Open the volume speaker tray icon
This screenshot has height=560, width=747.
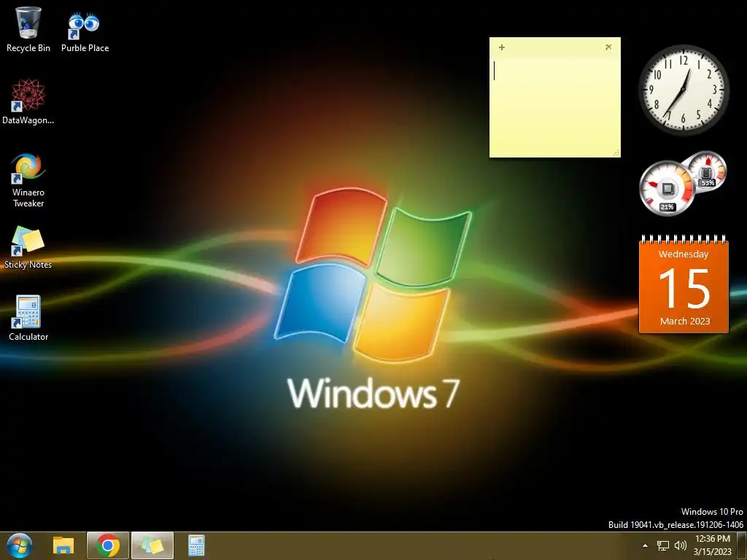(x=681, y=545)
